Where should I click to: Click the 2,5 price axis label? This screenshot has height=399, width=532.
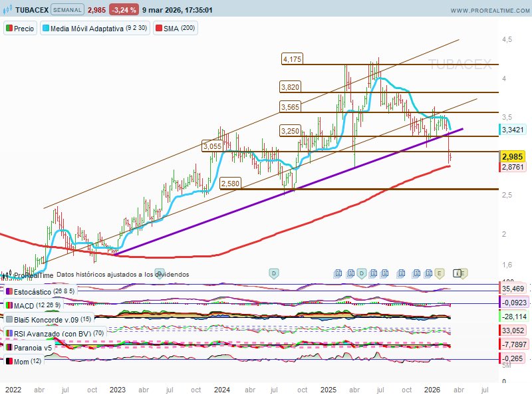pyautogui.click(x=507, y=195)
